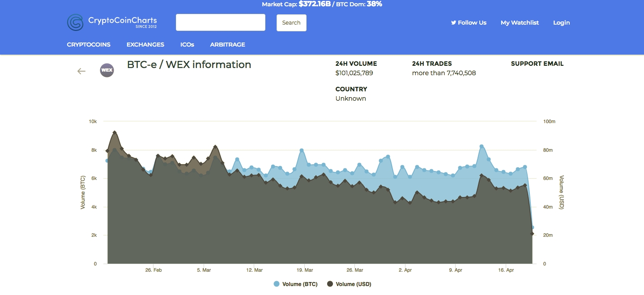Click the Search button
The height and width of the screenshot is (295, 644).
(291, 23)
